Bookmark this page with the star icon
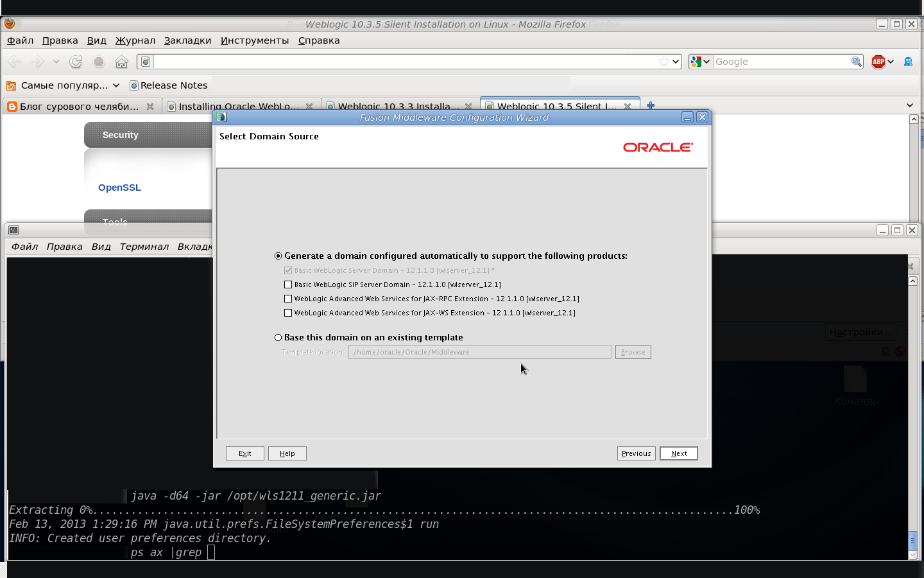Viewport: 924px width, 578px height. tap(664, 62)
